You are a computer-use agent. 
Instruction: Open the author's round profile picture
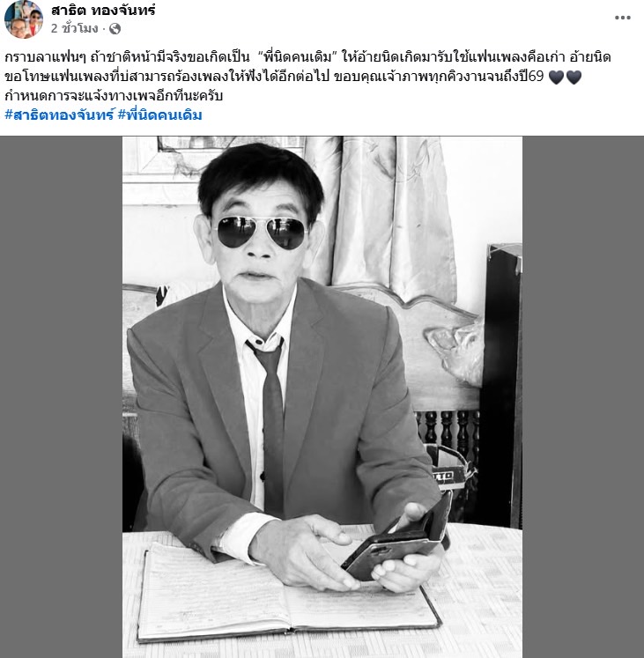pos(24,18)
